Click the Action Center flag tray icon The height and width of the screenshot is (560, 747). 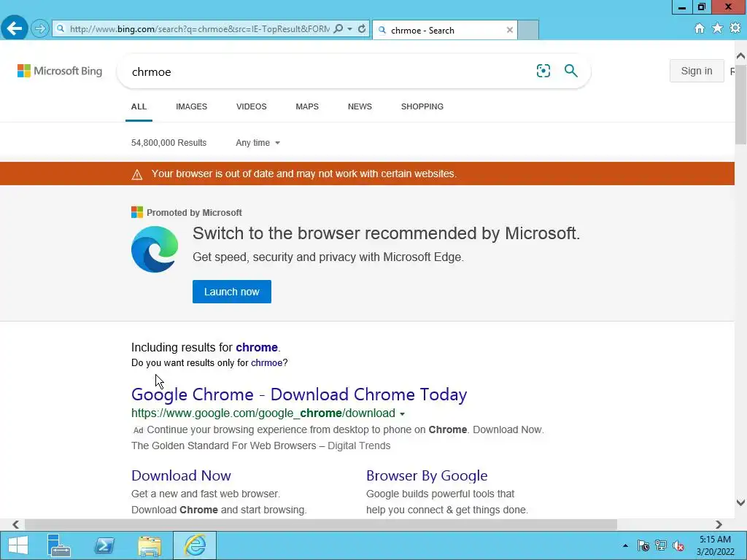(x=643, y=545)
